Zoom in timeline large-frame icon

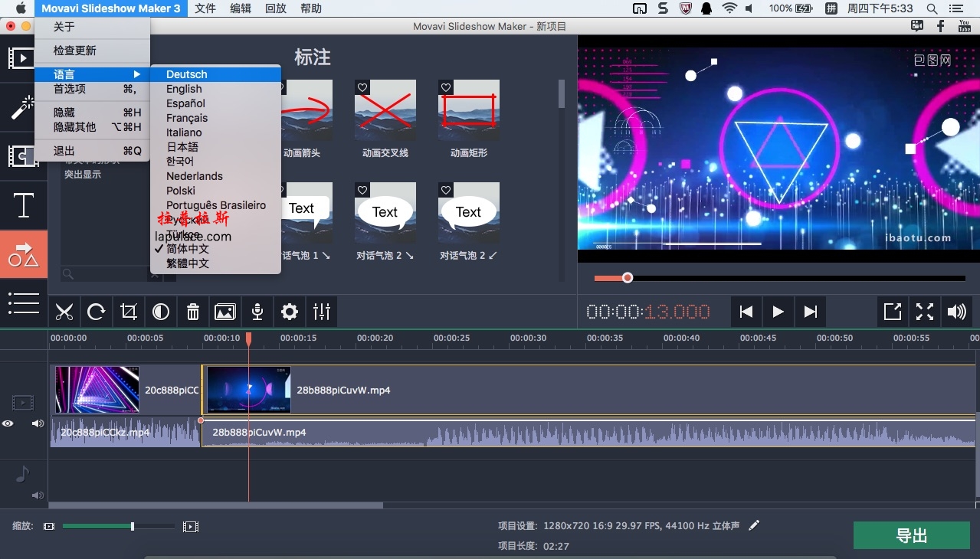tap(191, 527)
